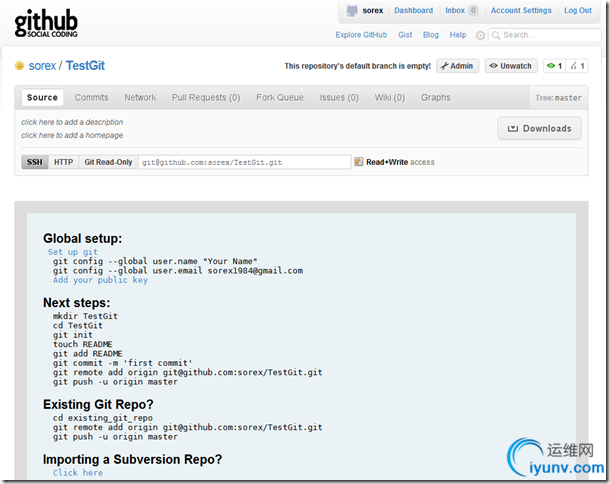Click the 'git init' command line
The width and height of the screenshot is (610, 484).
point(73,335)
